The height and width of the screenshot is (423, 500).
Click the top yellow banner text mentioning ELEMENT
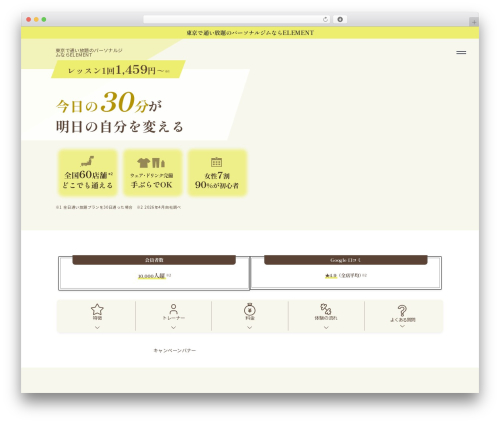click(x=250, y=33)
